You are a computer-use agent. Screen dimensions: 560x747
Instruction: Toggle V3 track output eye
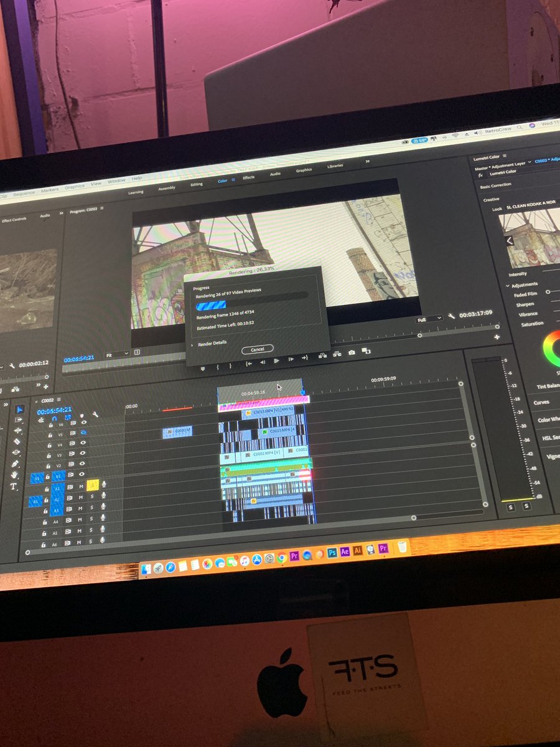tap(83, 453)
